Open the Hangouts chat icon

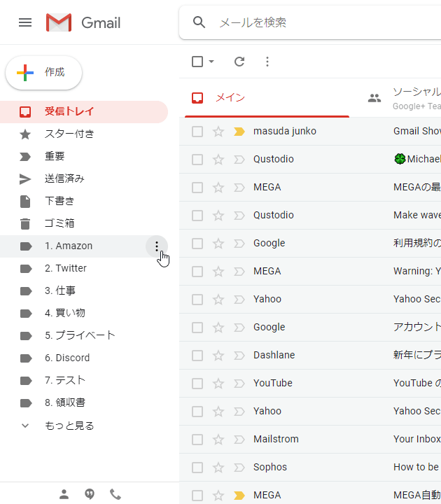click(x=90, y=494)
